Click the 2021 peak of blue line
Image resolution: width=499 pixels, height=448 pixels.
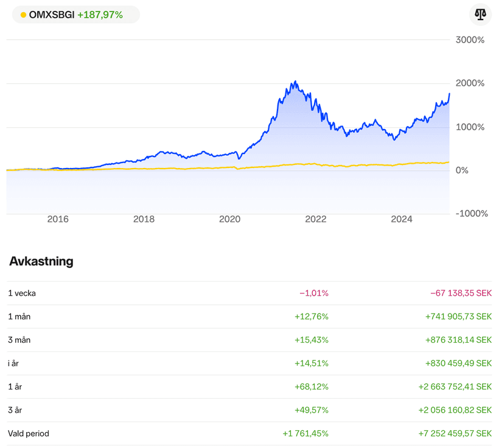295,82
